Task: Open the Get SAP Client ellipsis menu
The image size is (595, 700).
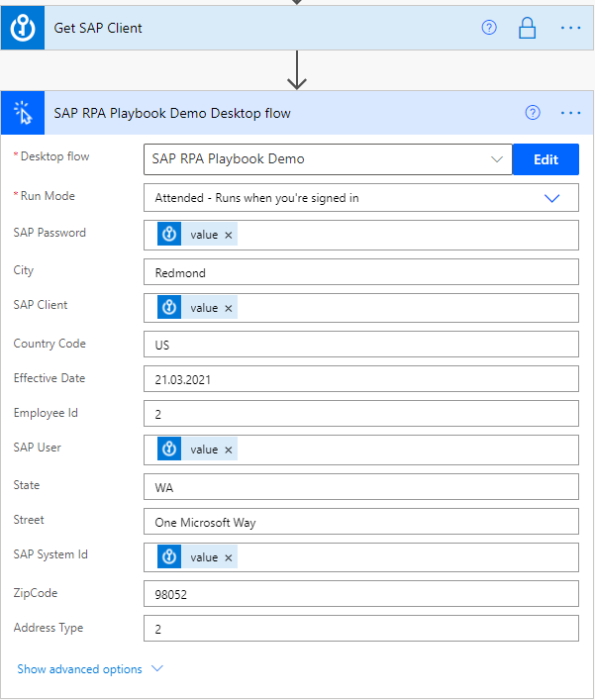Action: [571, 28]
